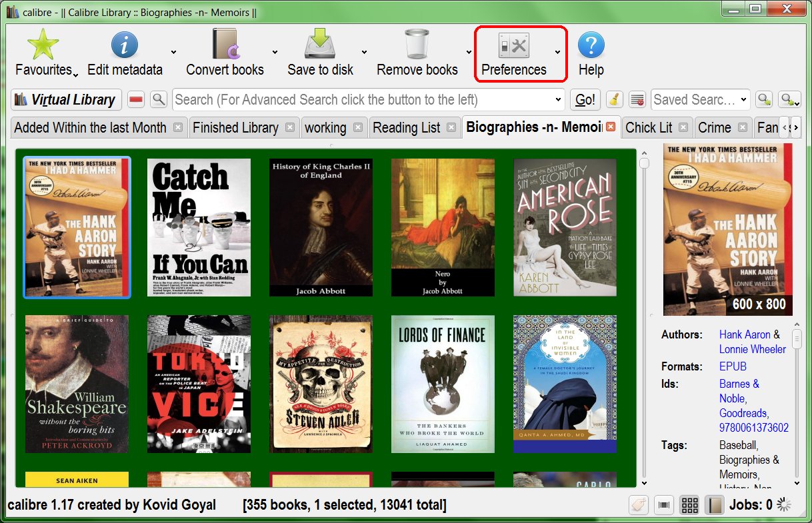
Task: Click the Virtual Library button
Action: pyautogui.click(x=66, y=100)
